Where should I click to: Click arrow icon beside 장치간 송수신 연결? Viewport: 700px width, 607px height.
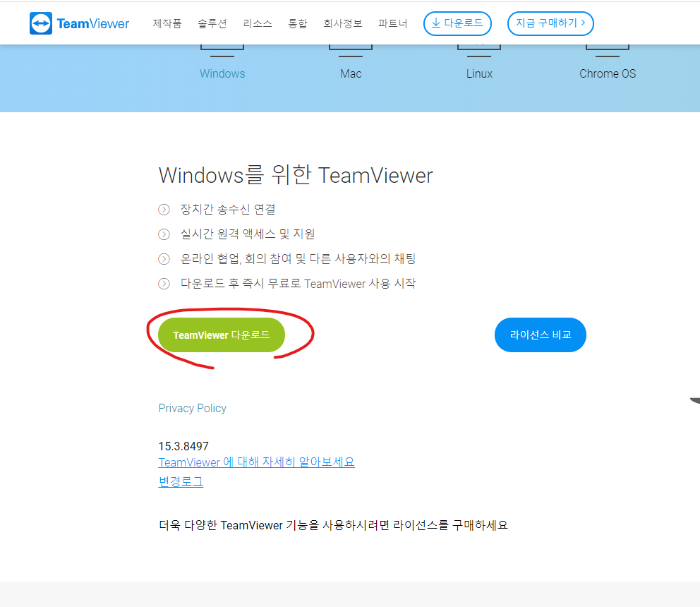[164, 210]
